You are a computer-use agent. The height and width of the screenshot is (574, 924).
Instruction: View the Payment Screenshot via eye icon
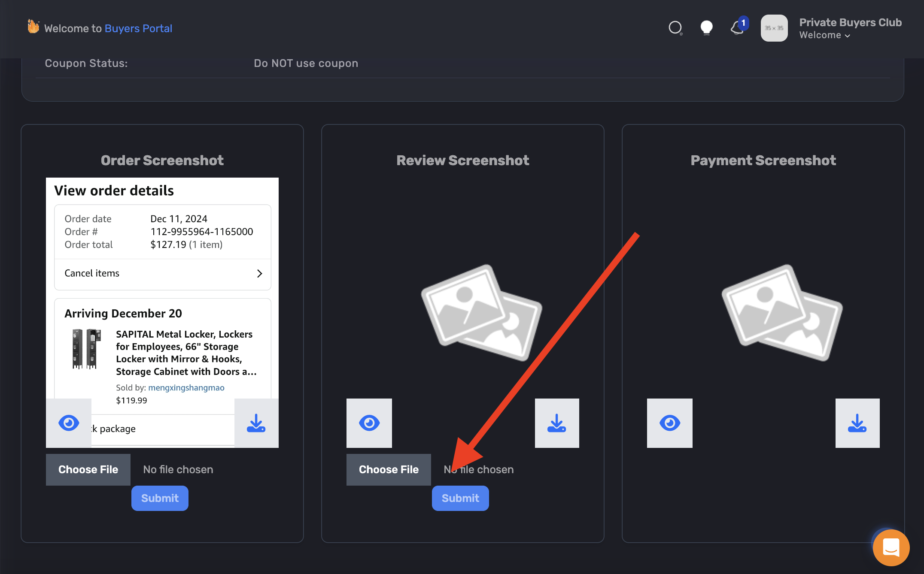[670, 423]
